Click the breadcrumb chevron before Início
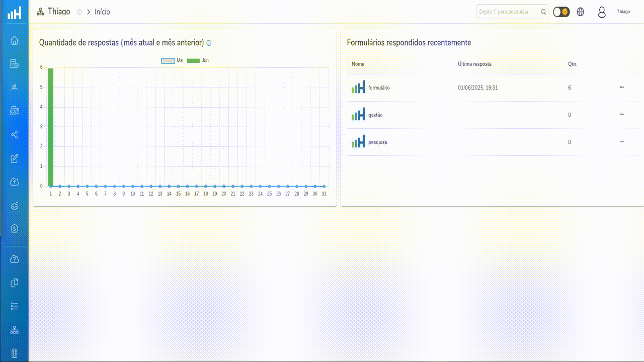The height and width of the screenshot is (362, 644). click(89, 12)
